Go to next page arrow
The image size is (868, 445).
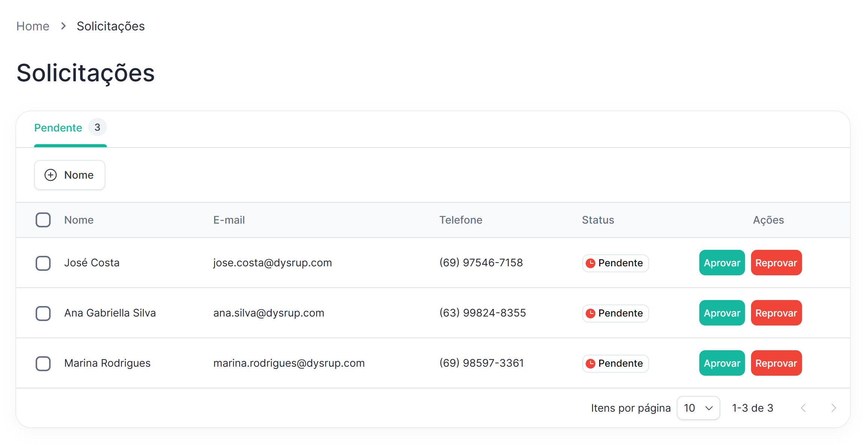(833, 408)
